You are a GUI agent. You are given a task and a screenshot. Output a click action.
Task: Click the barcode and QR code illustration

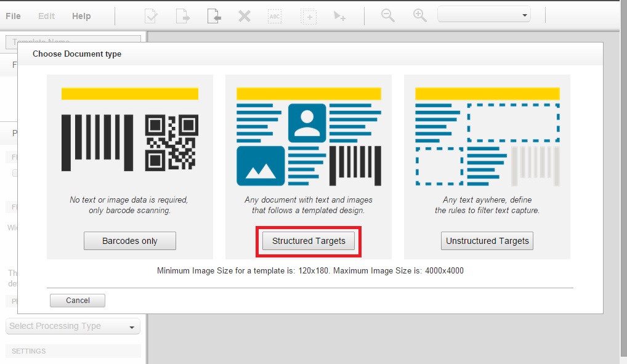click(x=129, y=142)
